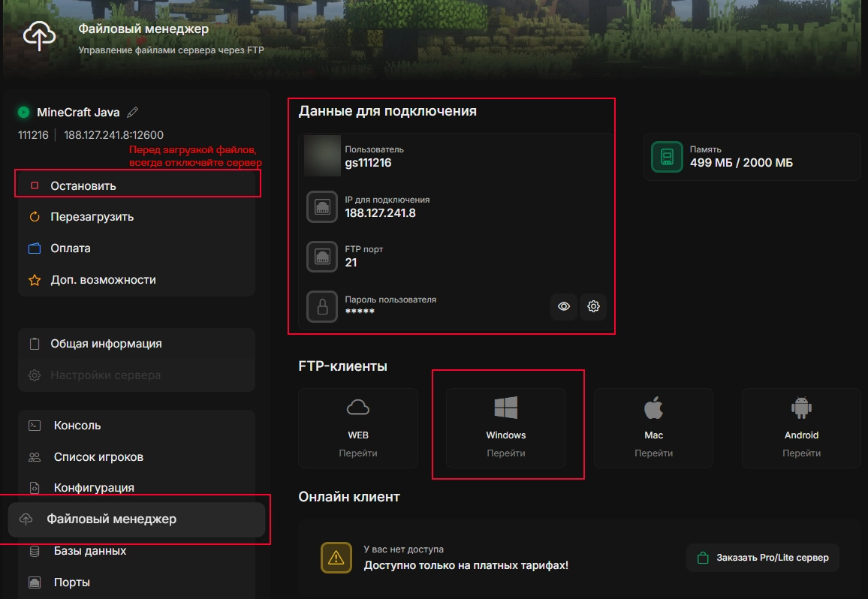Open Порты via its sidebar icon

coord(33,582)
